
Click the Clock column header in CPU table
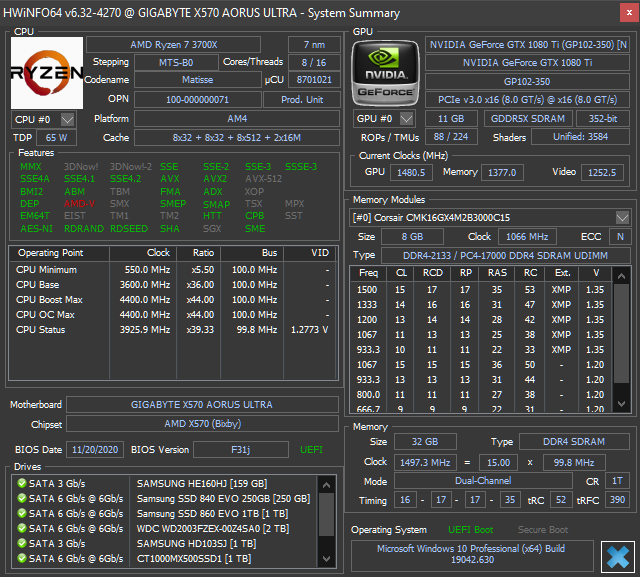click(x=143, y=253)
